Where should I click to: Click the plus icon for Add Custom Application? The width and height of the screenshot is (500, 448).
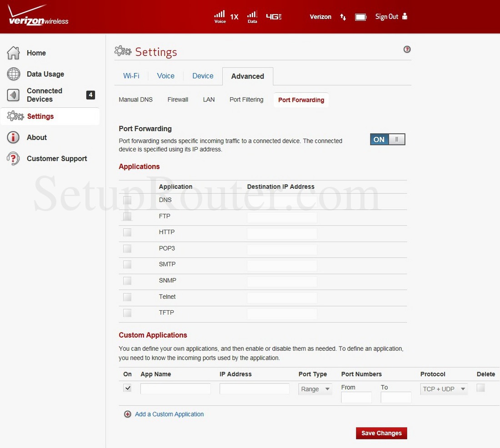tap(128, 414)
